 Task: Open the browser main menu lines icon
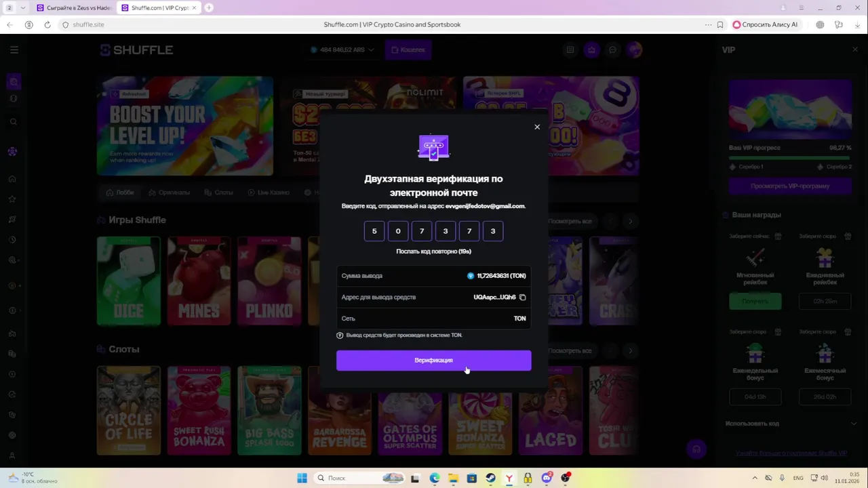pos(801,7)
